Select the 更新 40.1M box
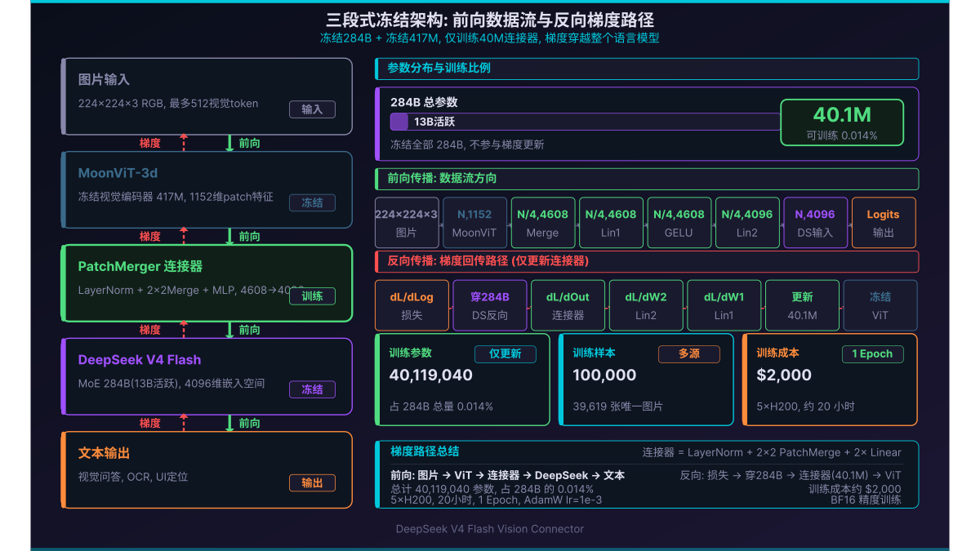Screen dimensions: 980x551 pos(802,305)
